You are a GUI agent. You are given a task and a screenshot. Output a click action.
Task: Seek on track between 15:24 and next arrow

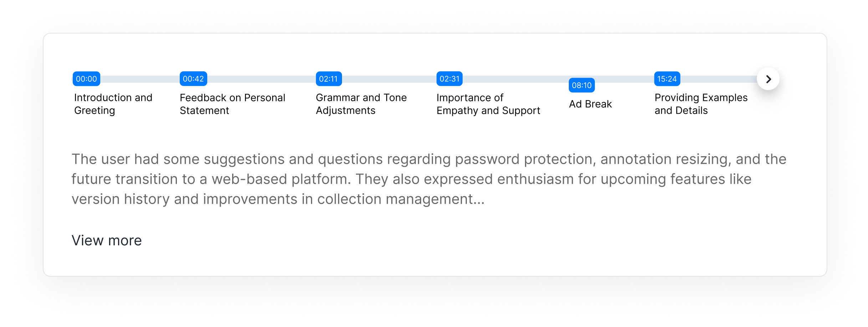click(717, 79)
